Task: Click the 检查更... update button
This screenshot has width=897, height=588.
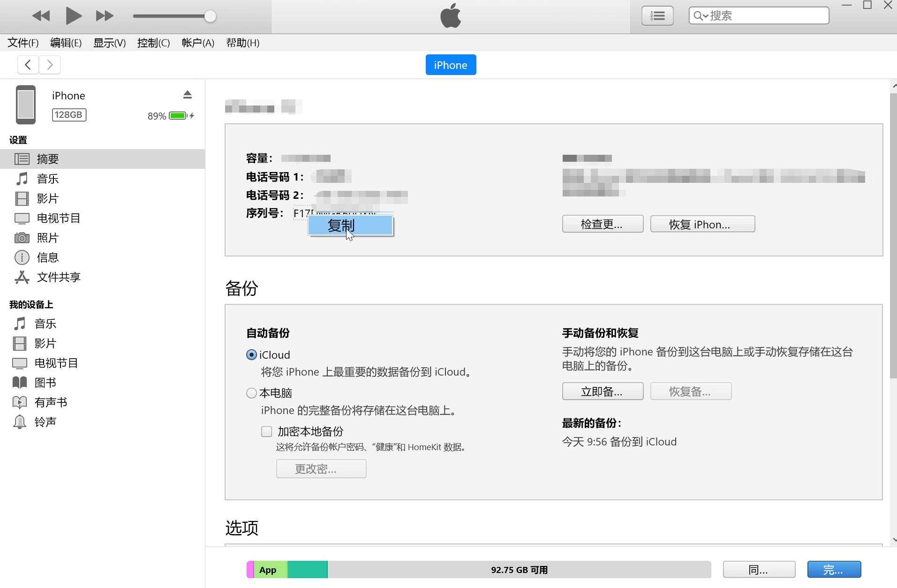Action: pos(603,224)
